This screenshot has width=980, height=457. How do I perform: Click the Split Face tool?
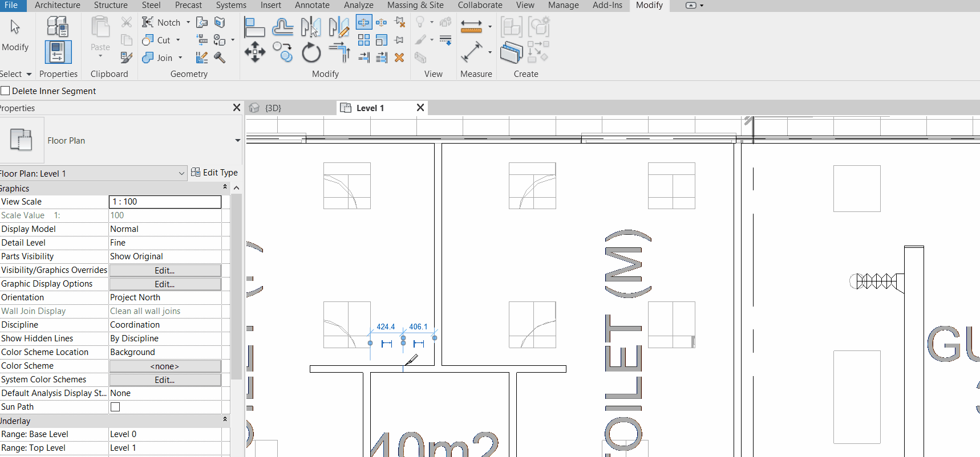coord(220,22)
